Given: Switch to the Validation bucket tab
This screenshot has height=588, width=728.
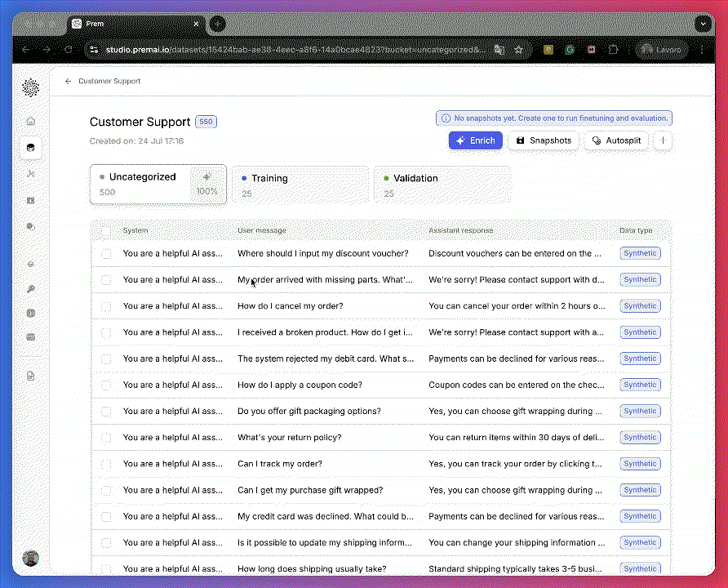Looking at the screenshot, I should pyautogui.click(x=442, y=185).
